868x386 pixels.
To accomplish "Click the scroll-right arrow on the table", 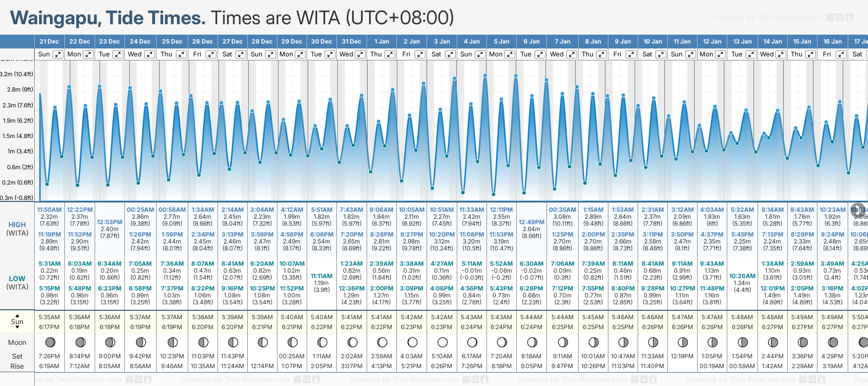I will 858,209.
